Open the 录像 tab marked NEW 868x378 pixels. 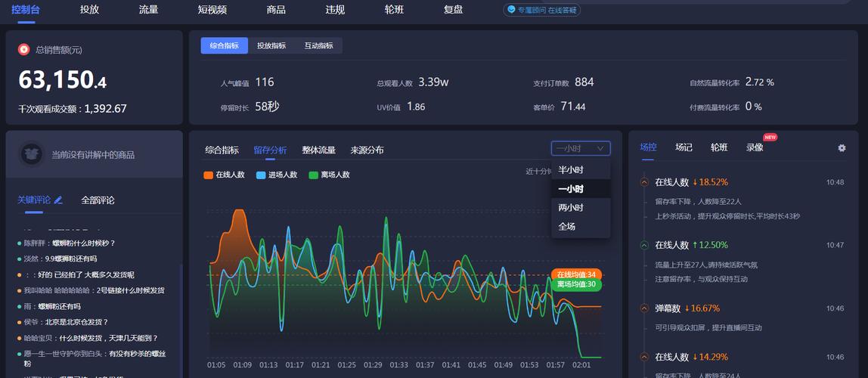[755, 147]
